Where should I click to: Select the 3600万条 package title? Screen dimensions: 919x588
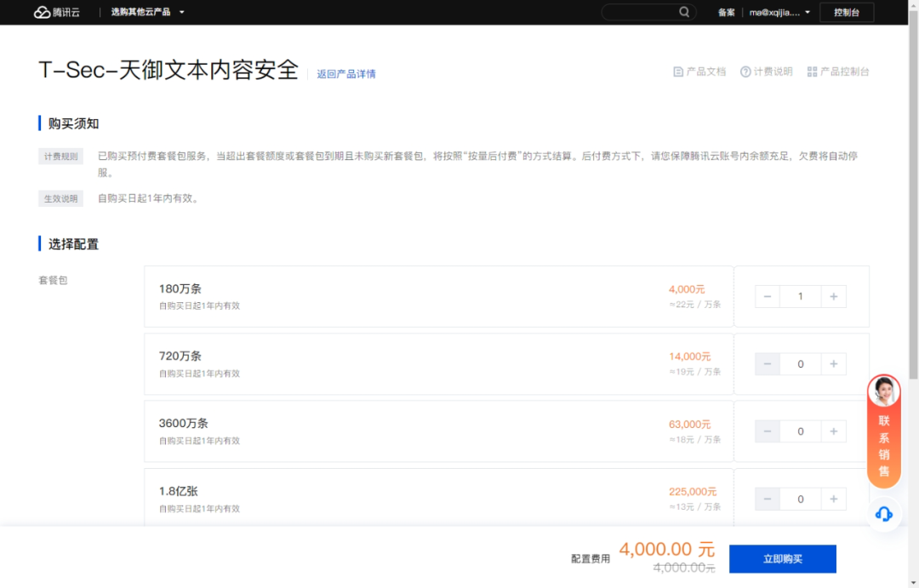[184, 423]
